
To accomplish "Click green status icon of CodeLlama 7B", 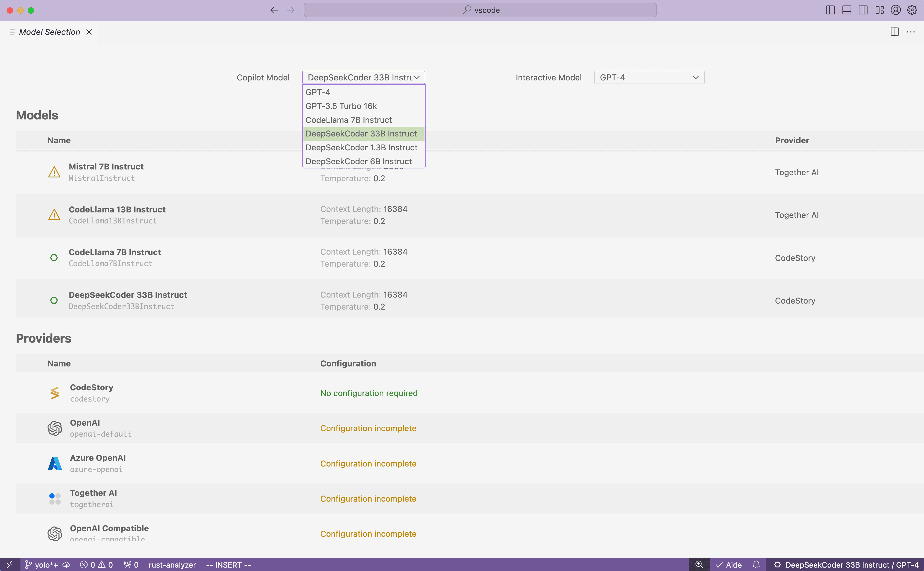I will (x=54, y=257).
